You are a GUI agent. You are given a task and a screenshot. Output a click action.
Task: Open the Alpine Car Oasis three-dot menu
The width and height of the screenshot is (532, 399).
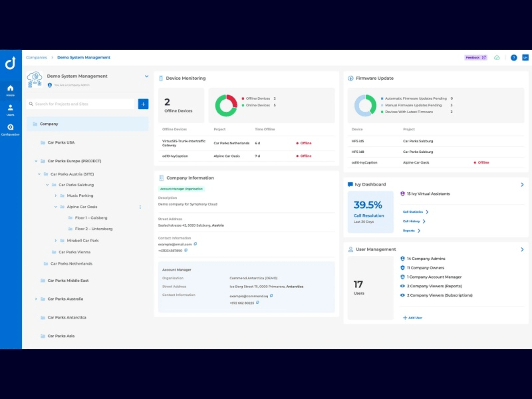pyautogui.click(x=140, y=207)
